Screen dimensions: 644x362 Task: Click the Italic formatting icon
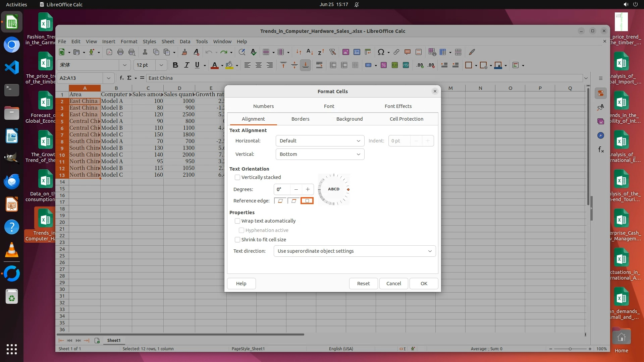186,65
